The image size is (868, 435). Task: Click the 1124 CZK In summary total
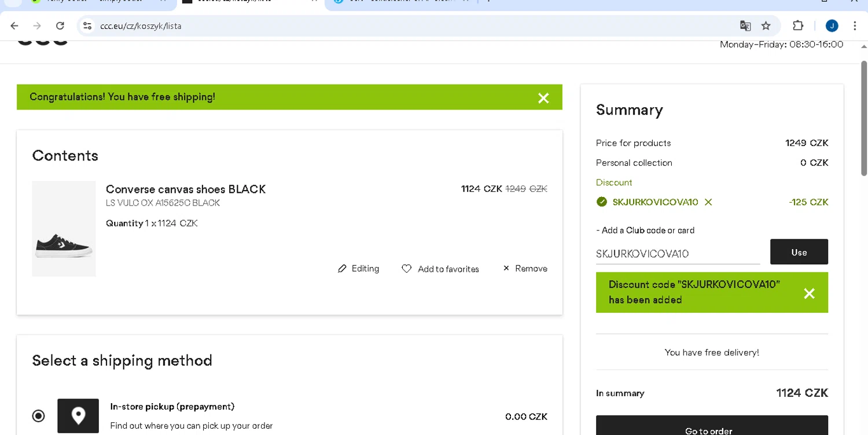point(802,393)
